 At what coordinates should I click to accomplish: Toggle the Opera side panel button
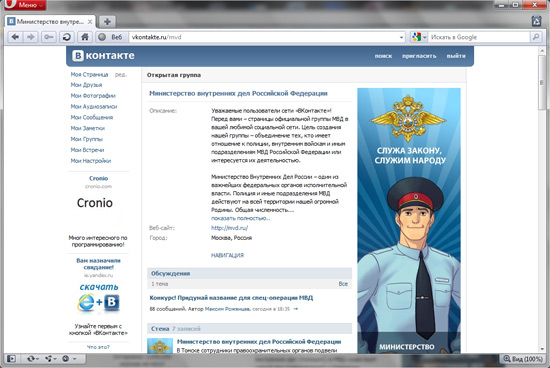click(11, 359)
